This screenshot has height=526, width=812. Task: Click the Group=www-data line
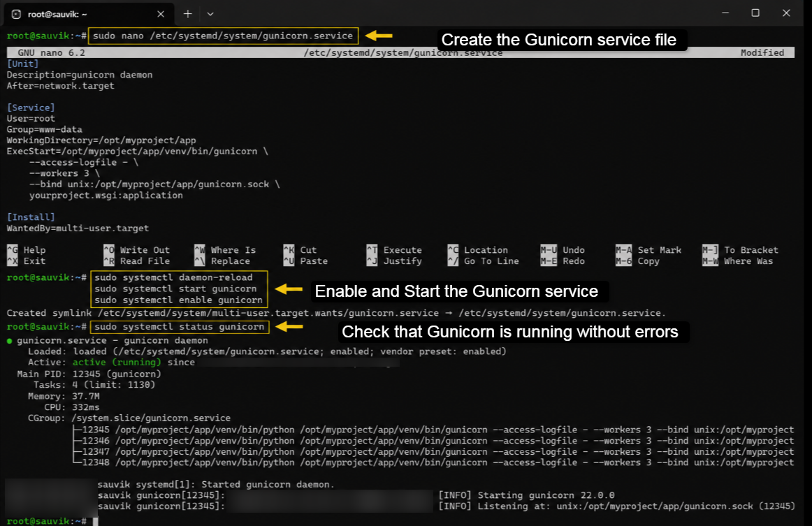[x=45, y=129]
